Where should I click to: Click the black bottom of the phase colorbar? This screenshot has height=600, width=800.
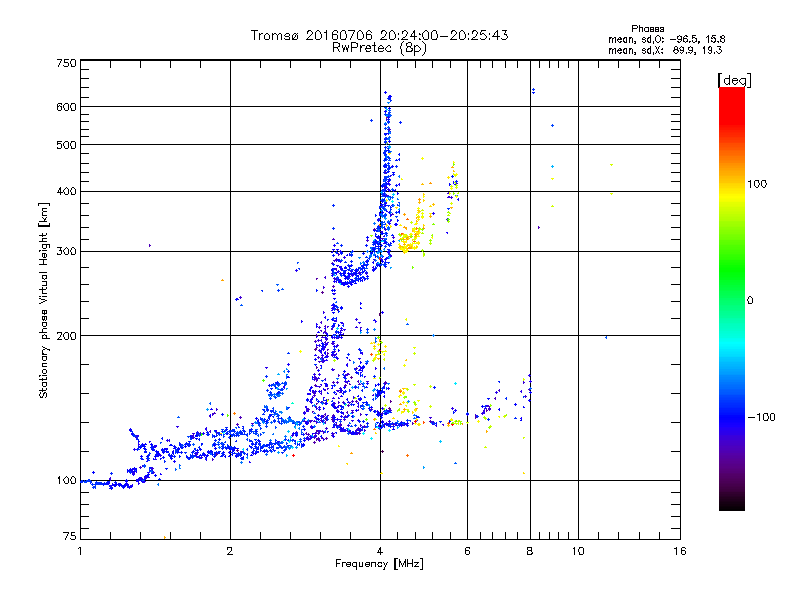click(x=732, y=503)
